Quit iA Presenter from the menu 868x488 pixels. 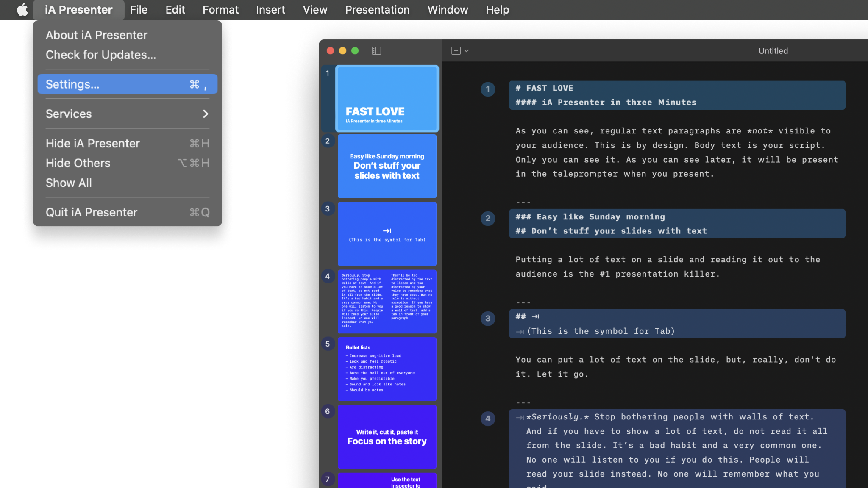(x=127, y=213)
